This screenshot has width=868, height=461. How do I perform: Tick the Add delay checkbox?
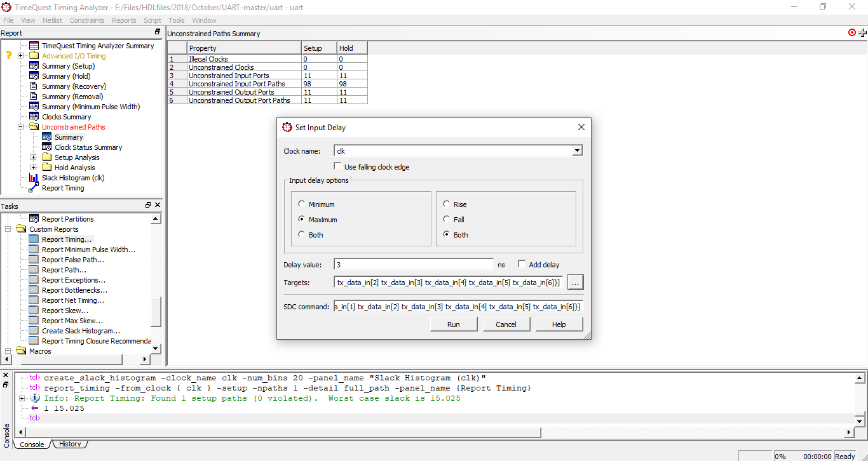pyautogui.click(x=522, y=264)
